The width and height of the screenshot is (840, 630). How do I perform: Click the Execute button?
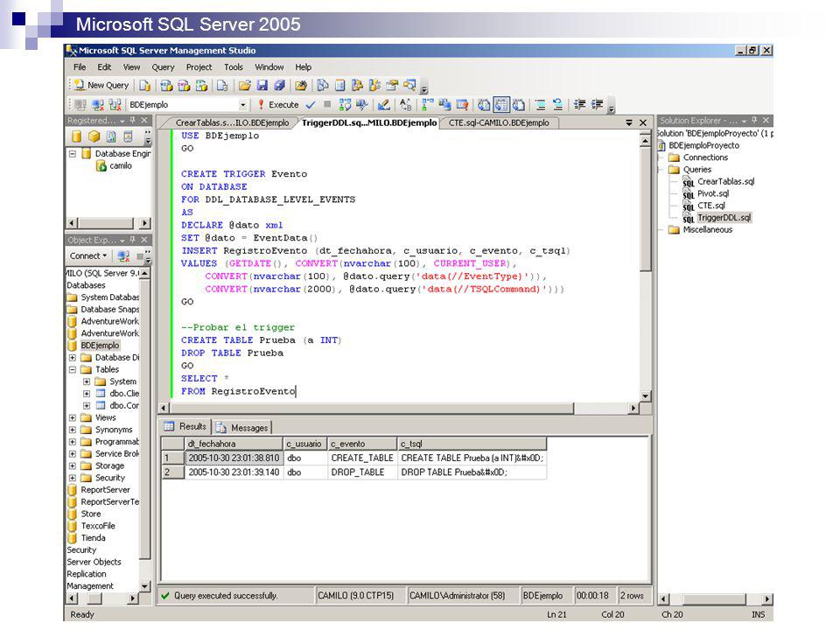click(277, 104)
